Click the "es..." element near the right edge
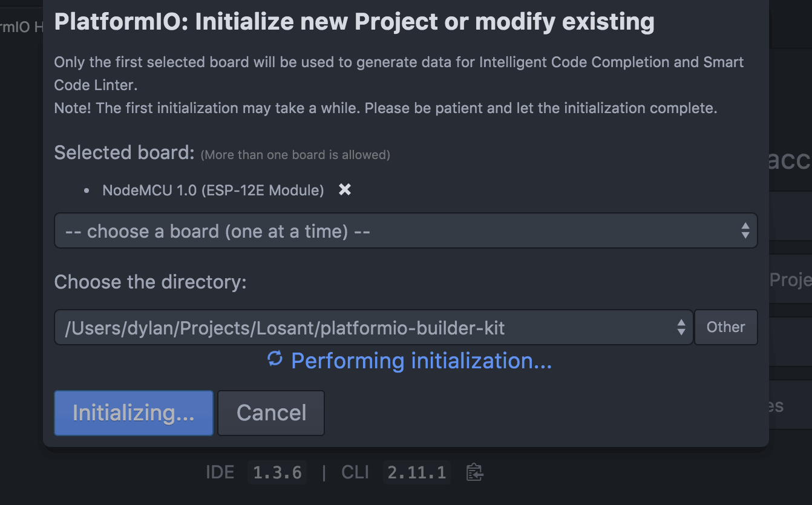 [775, 406]
